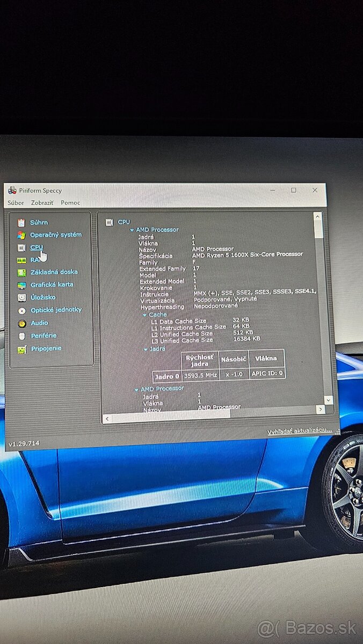Open the Súbor menu

pos(16,203)
